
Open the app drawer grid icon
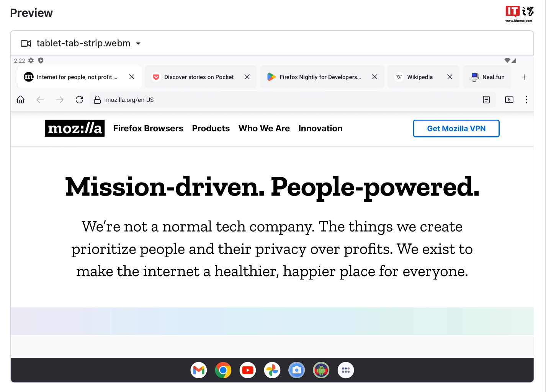(346, 370)
